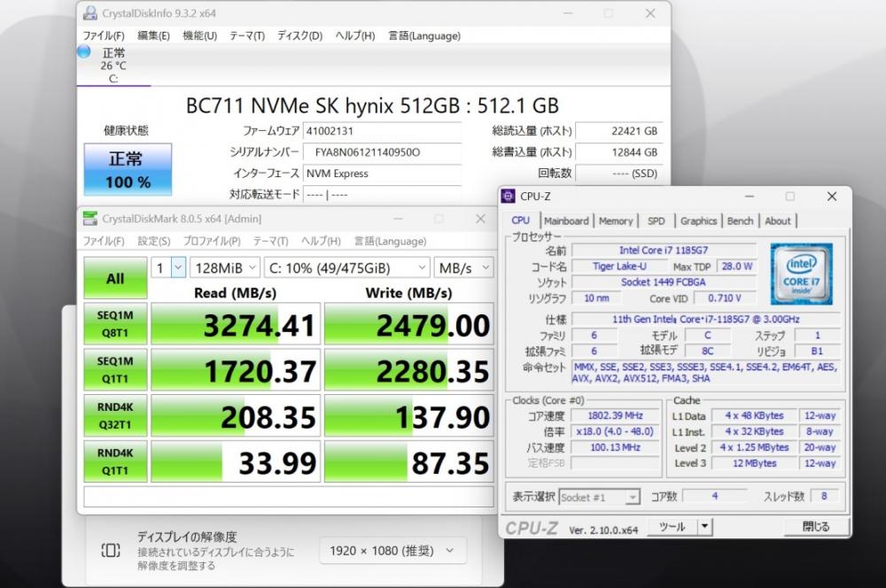Switch to the Graphics tab in CPU-Z

point(698,220)
